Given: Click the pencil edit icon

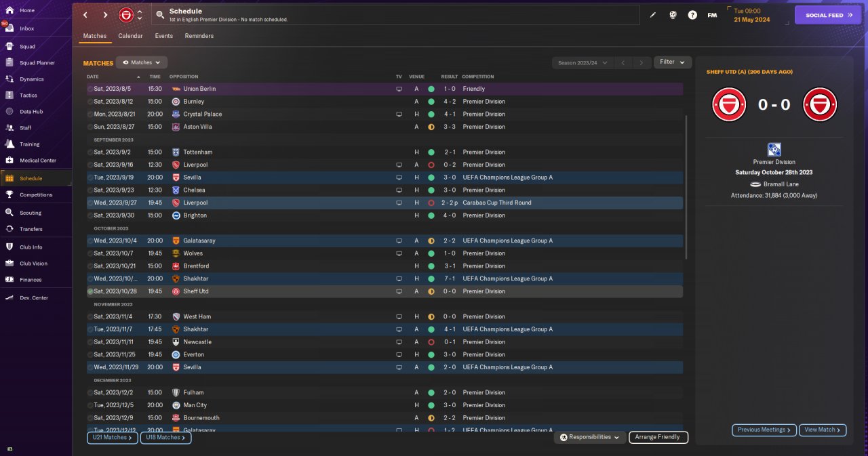Looking at the screenshot, I should pyautogui.click(x=653, y=15).
